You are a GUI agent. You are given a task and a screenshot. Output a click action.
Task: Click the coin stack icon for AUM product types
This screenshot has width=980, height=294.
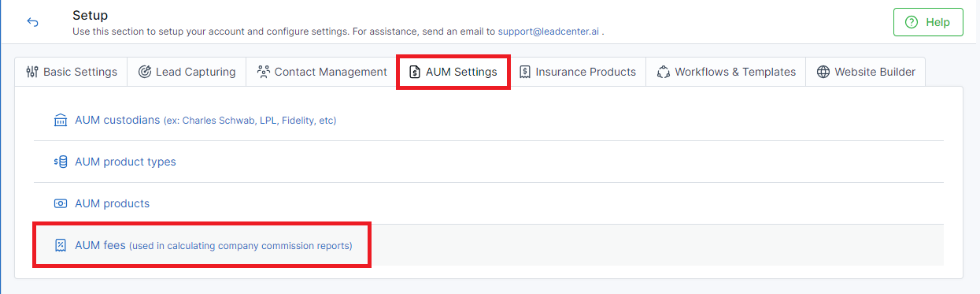coord(61,162)
